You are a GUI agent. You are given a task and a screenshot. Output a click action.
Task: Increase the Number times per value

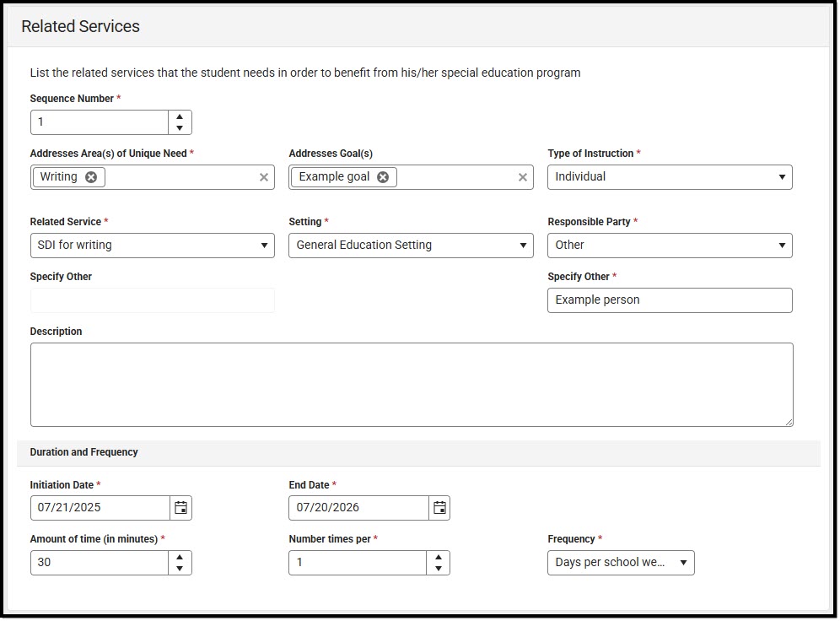[x=439, y=557]
